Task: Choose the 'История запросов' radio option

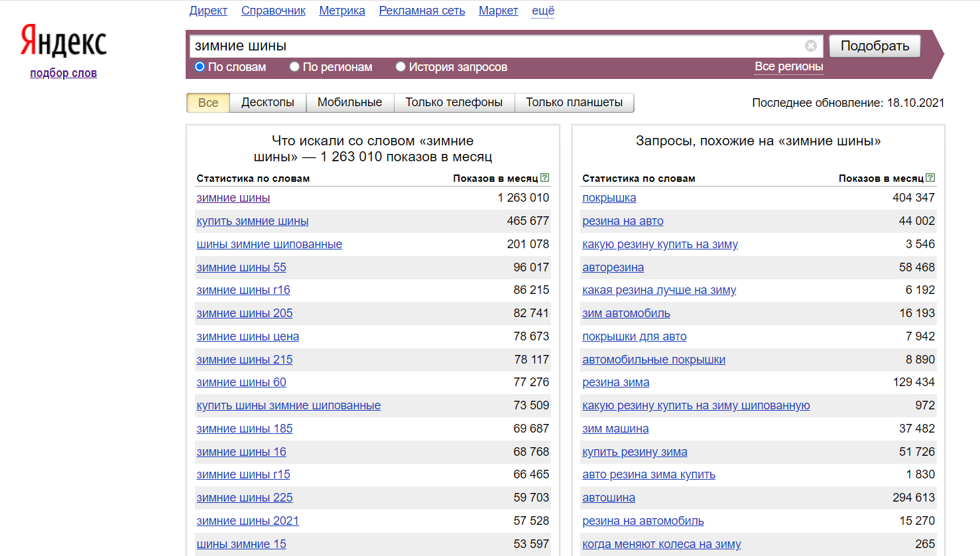Action: [x=400, y=67]
